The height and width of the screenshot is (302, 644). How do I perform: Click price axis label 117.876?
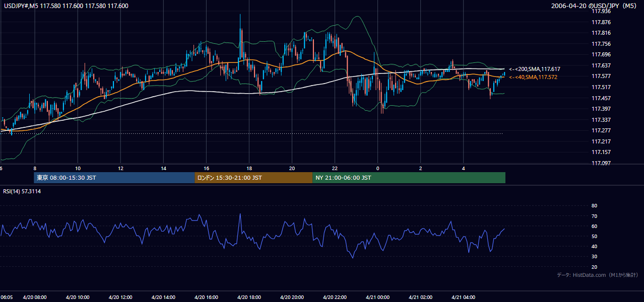pos(601,22)
